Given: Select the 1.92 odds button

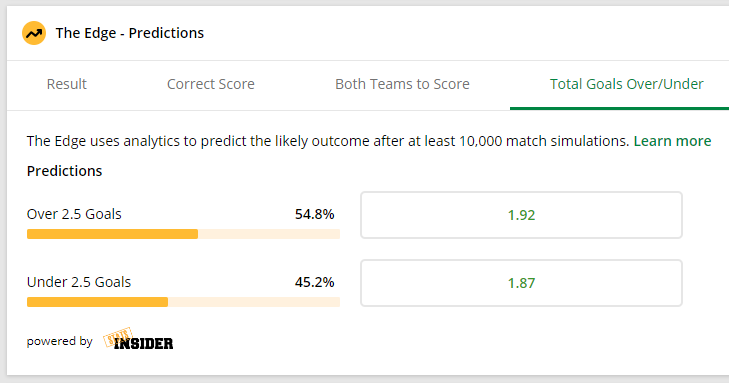Looking at the screenshot, I should (521, 215).
